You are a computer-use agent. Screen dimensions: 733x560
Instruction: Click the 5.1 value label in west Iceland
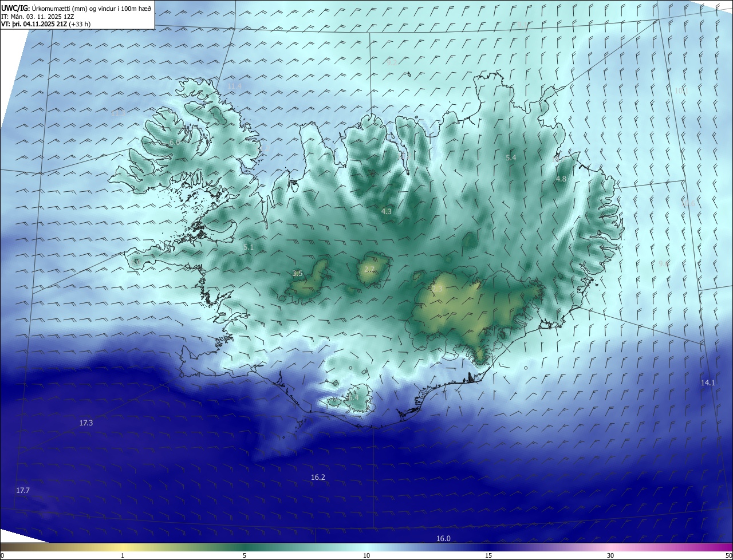click(x=248, y=247)
